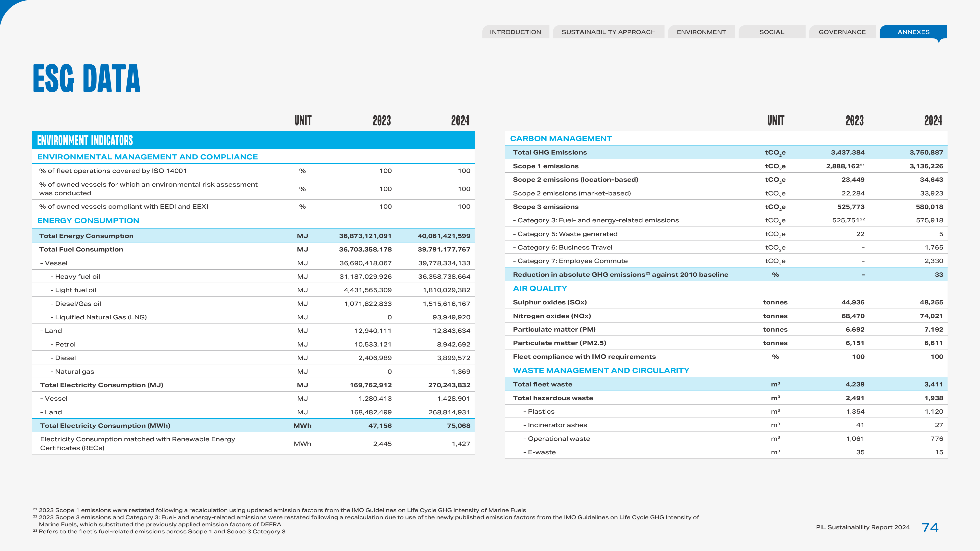Select Total GHG Emissions 2024 value 3,750,887
The width and height of the screenshot is (980, 551).
pyautogui.click(x=926, y=153)
